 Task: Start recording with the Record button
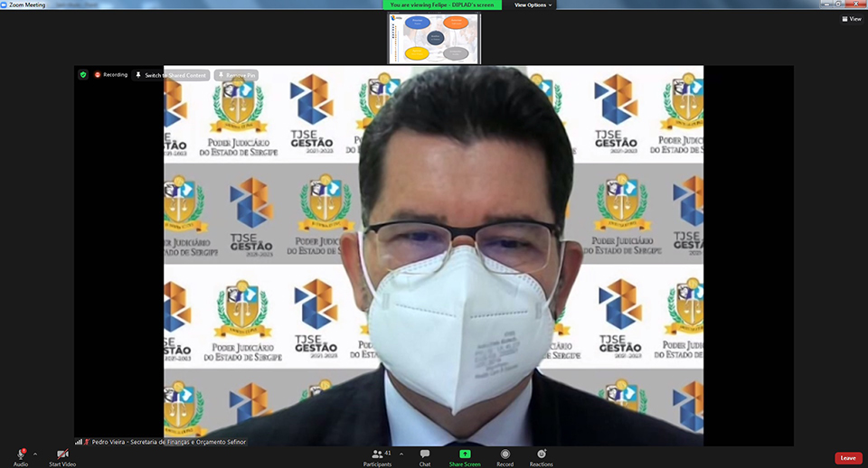click(x=505, y=456)
